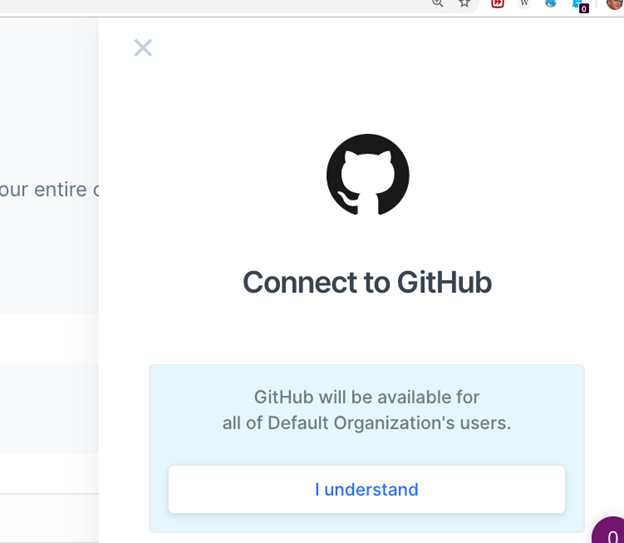Open the round blue extension icon
624x543 pixels.
(x=551, y=3)
